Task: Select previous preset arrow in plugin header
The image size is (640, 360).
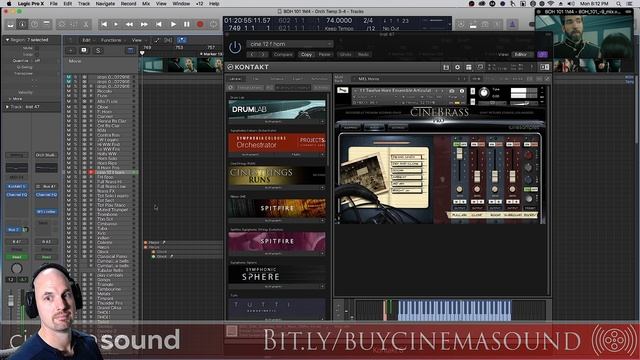Action: [252, 54]
